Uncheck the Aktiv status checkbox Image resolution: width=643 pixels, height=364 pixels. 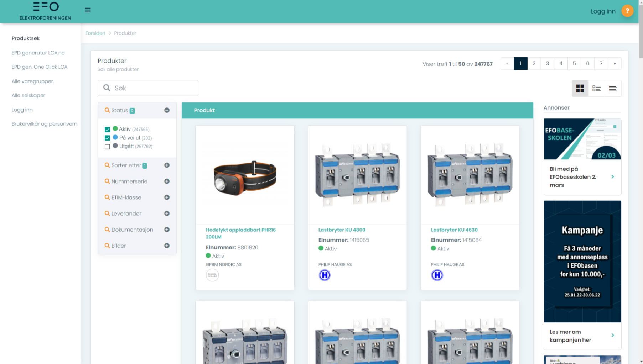(x=107, y=130)
